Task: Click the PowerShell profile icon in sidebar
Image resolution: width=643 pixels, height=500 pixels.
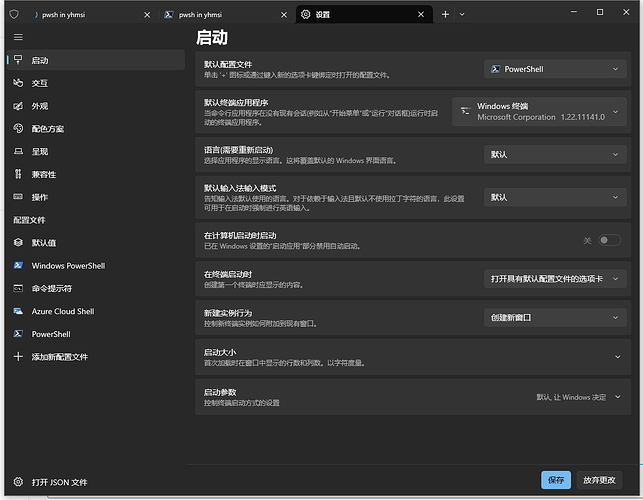Action: point(18,334)
